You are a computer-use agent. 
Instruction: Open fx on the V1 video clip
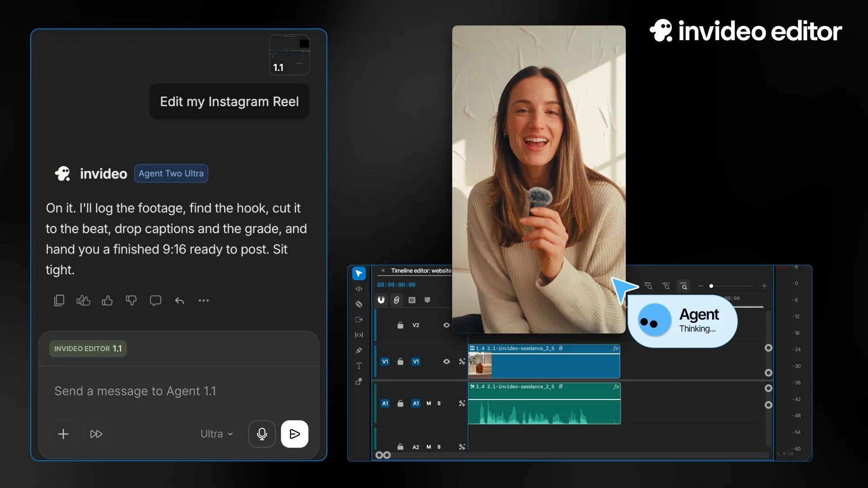(615, 348)
